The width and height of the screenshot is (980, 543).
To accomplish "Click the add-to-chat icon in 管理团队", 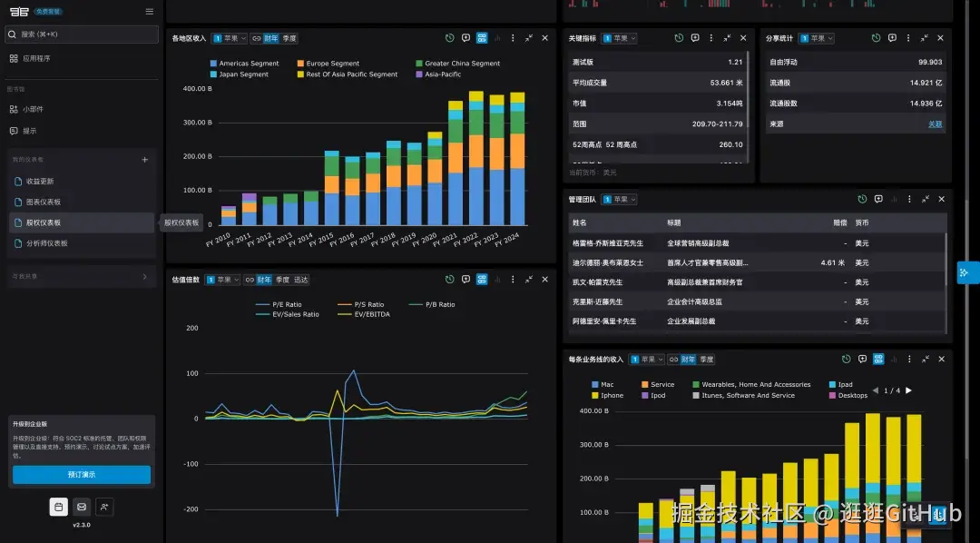I will tap(878, 199).
